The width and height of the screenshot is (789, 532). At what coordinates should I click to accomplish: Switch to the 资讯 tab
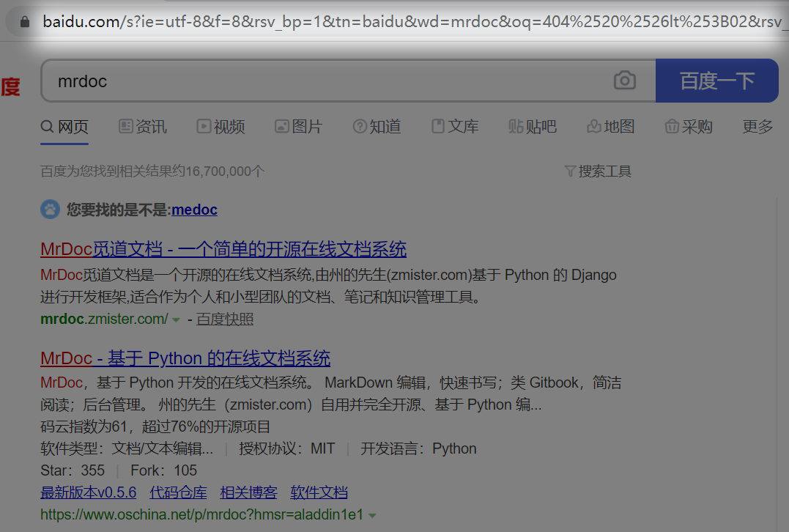click(142, 126)
